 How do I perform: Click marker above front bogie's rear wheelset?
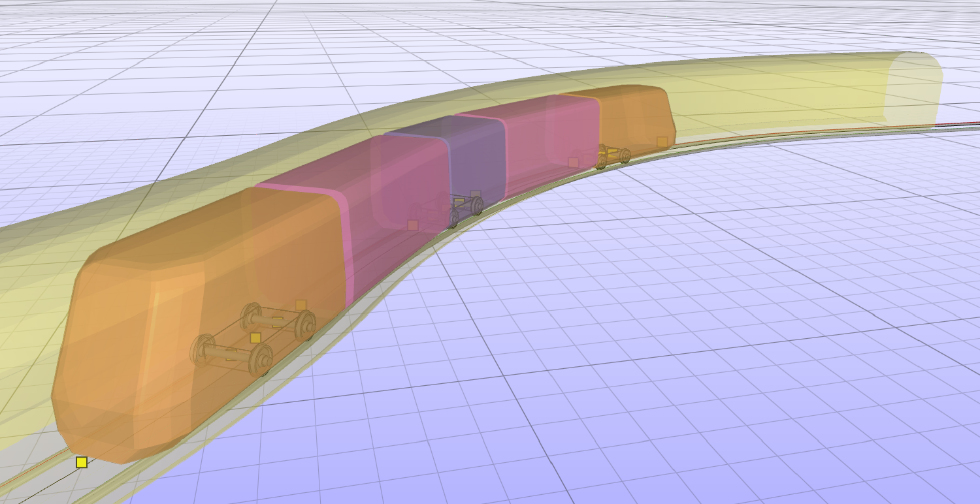[x=301, y=305]
